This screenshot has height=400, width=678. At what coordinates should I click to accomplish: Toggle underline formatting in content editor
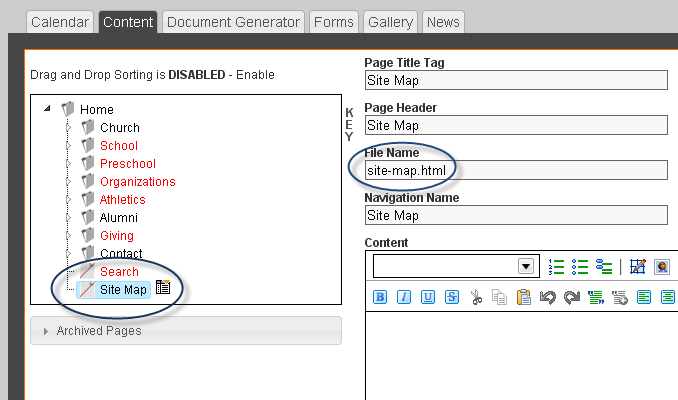(x=428, y=297)
